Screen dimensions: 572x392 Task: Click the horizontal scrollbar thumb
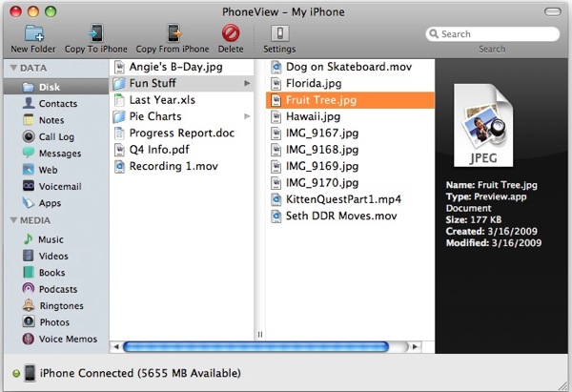[255, 347]
